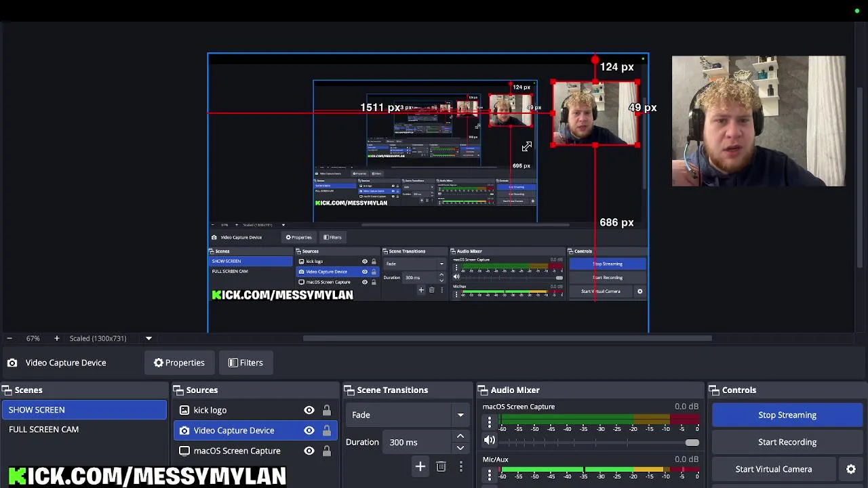Select the SHOW SCREEN scene
This screenshot has height=488, width=868.
[84, 410]
